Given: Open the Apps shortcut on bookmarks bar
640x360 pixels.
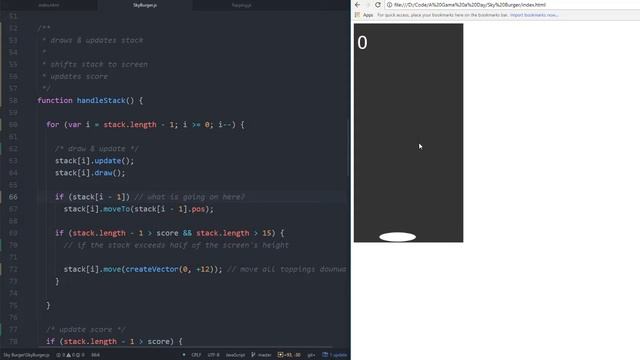Looking at the screenshot, I should pyautogui.click(x=364, y=15).
